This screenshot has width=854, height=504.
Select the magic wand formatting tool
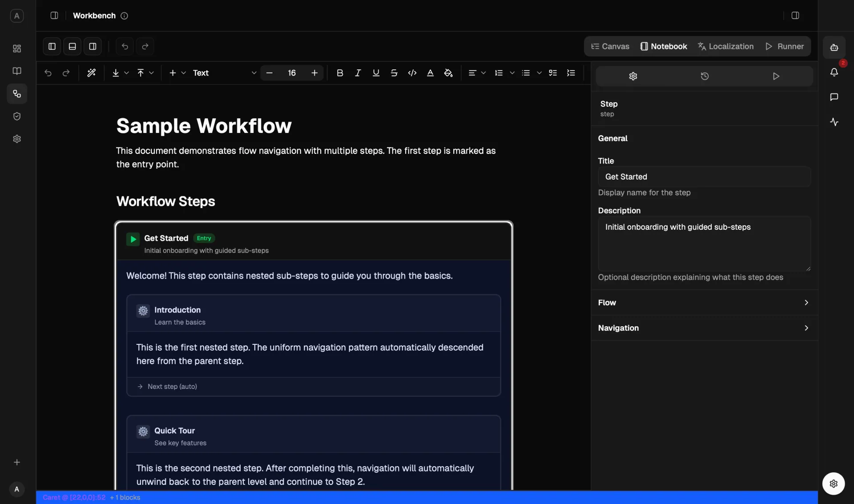[x=92, y=73]
